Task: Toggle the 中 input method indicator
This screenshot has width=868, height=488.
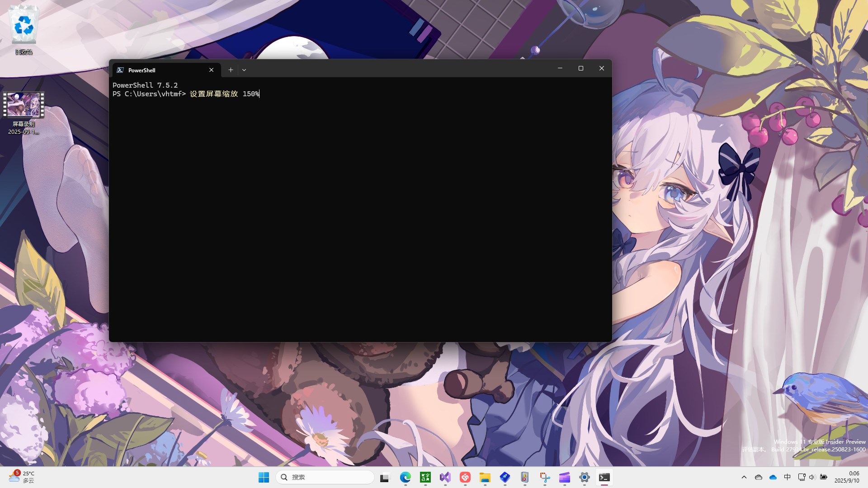Action: 787,477
